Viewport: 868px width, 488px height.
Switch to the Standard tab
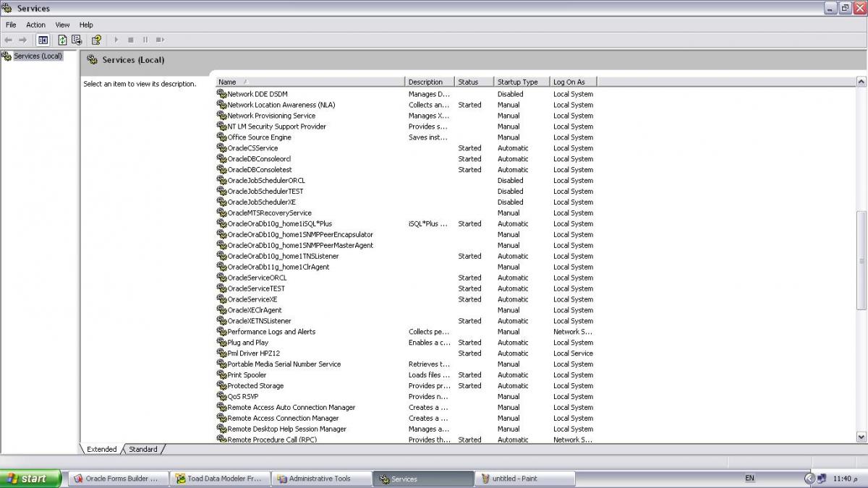coord(143,449)
